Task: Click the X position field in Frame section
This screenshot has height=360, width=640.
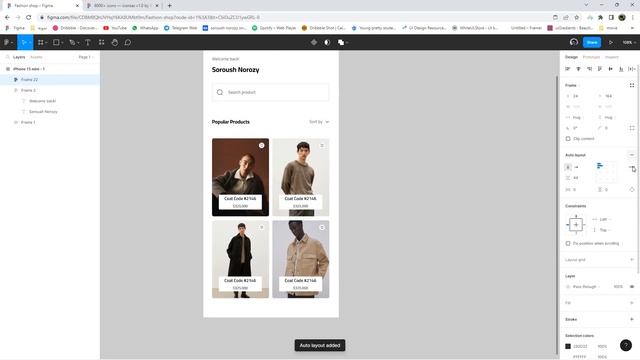Action: 580,96
